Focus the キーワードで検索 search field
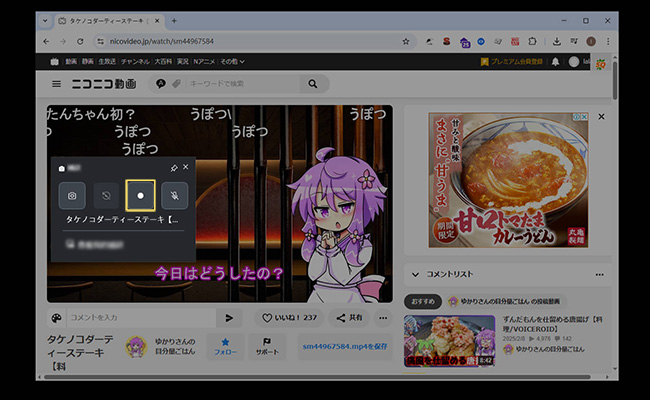650x400 pixels. (243, 84)
